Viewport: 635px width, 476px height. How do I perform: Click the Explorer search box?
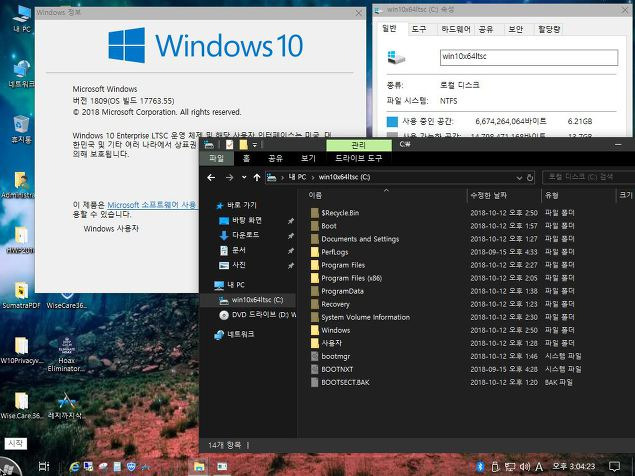click(x=588, y=177)
